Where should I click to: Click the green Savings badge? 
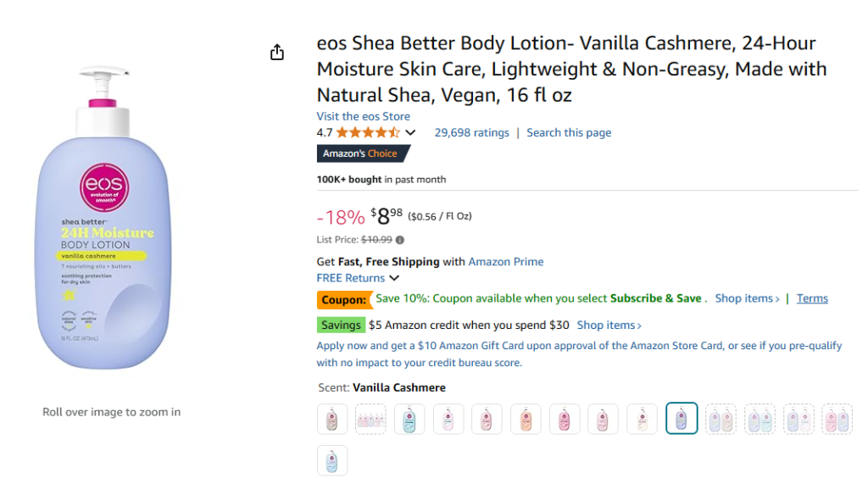[341, 325]
